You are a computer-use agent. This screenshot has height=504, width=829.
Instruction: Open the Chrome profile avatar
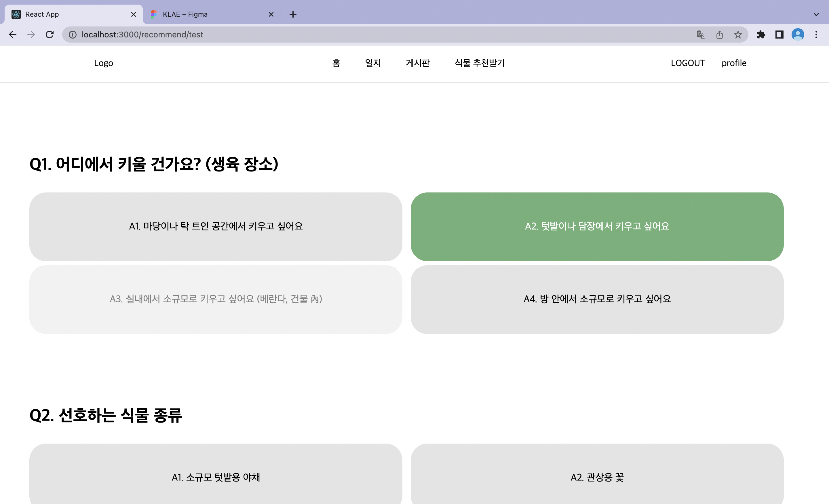798,35
